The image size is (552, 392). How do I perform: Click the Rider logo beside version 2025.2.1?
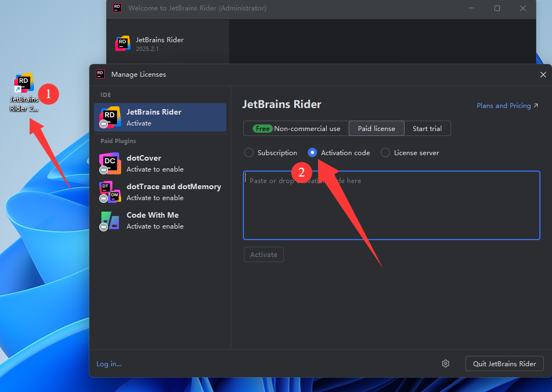point(122,43)
